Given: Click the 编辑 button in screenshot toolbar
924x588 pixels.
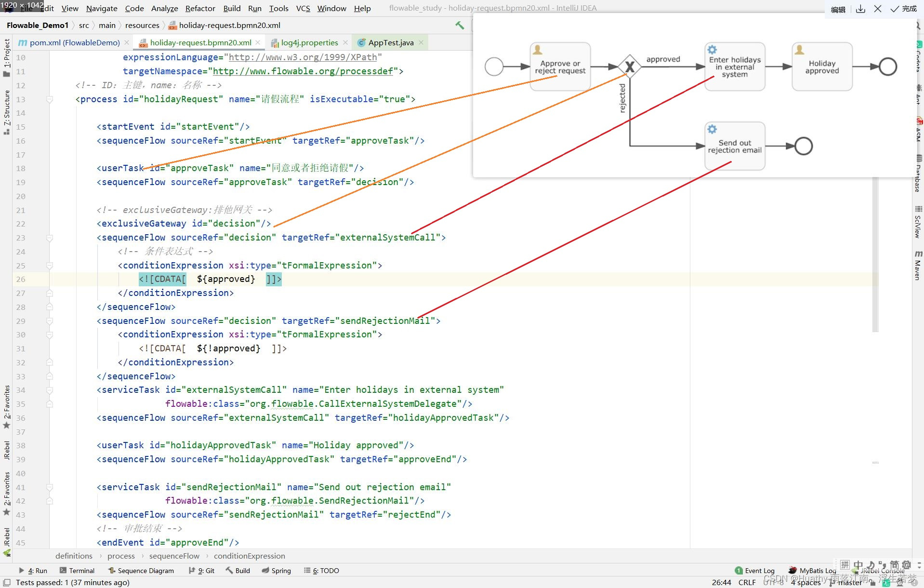Looking at the screenshot, I should 838,9.
